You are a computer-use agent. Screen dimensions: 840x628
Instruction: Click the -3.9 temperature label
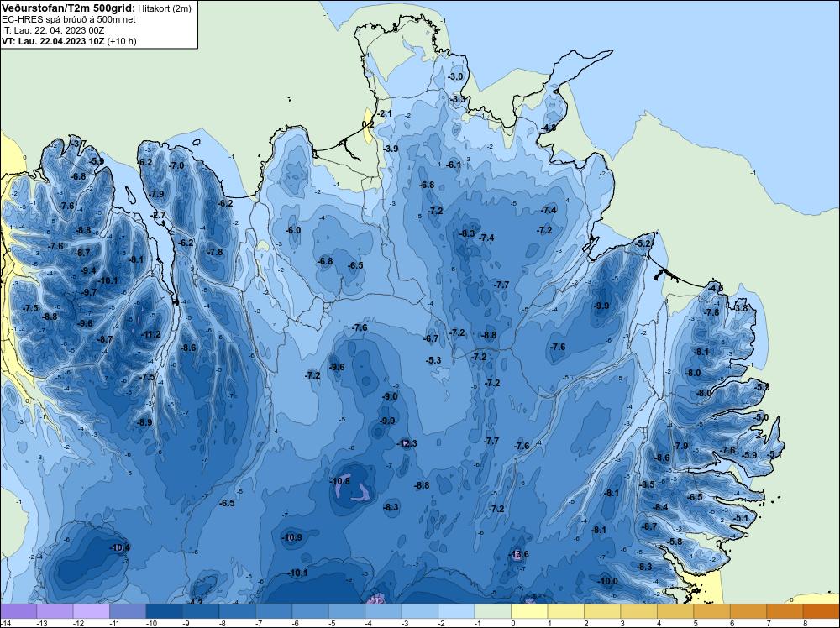coord(391,149)
